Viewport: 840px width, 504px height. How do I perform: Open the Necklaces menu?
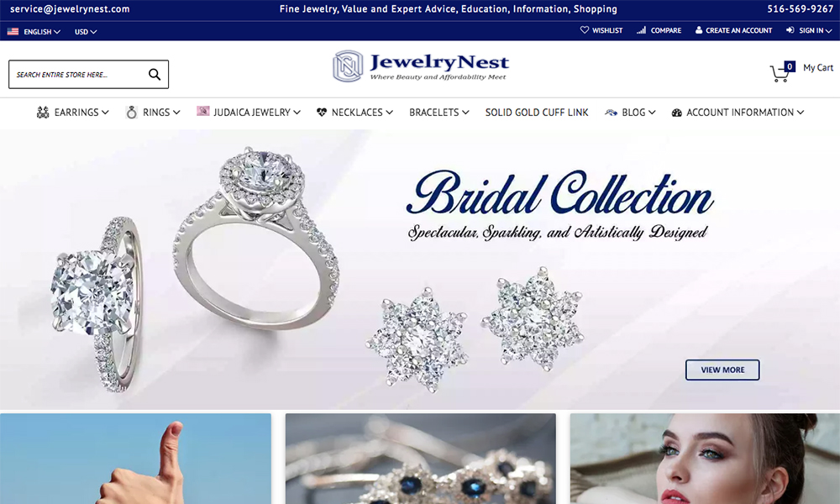pos(354,112)
